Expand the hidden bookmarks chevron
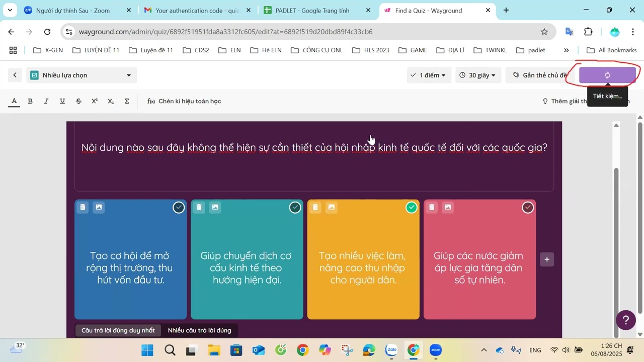 click(567, 50)
